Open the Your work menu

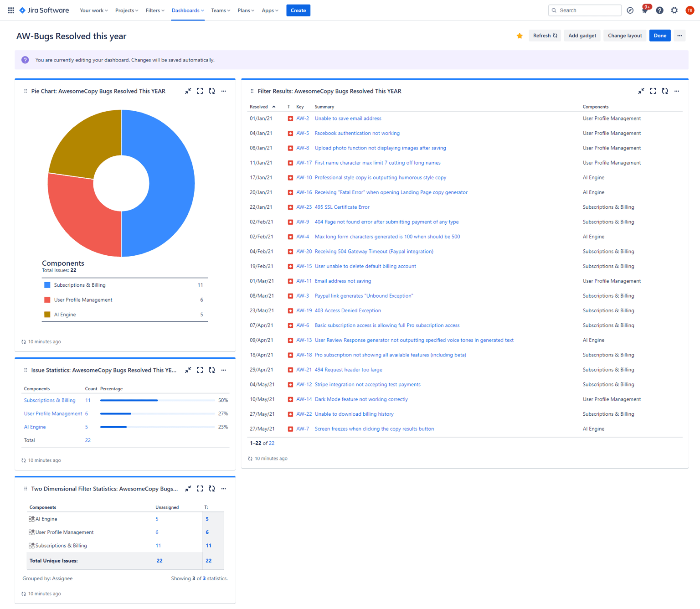[x=94, y=10]
